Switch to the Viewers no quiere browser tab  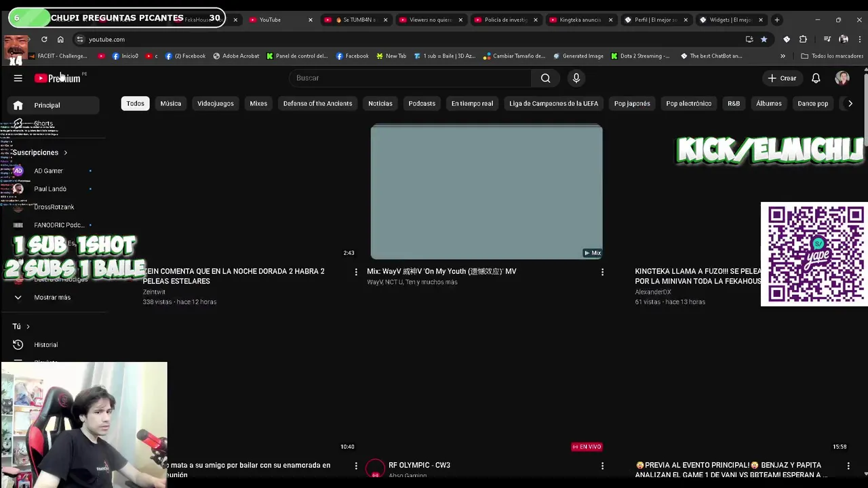click(x=431, y=20)
